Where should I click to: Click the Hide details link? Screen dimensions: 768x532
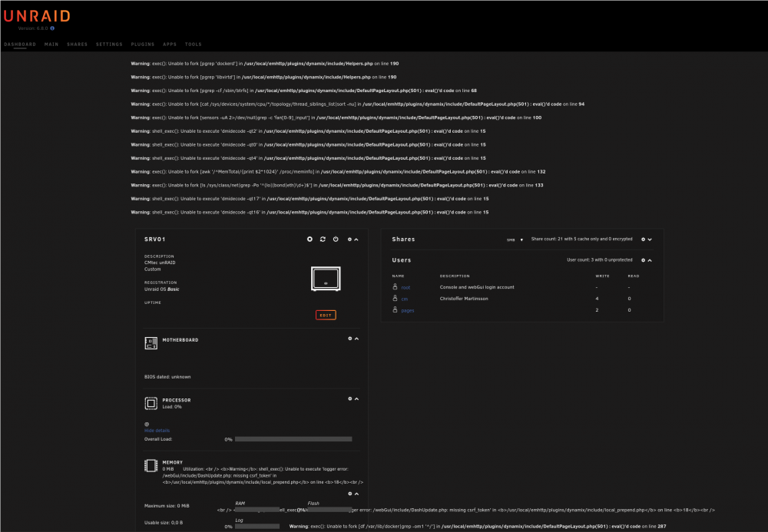click(x=157, y=431)
